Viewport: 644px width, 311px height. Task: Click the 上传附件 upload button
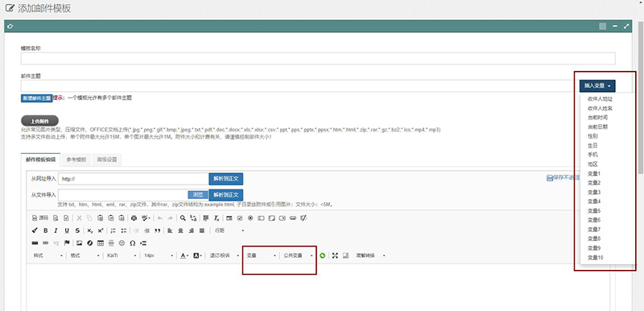(39, 121)
